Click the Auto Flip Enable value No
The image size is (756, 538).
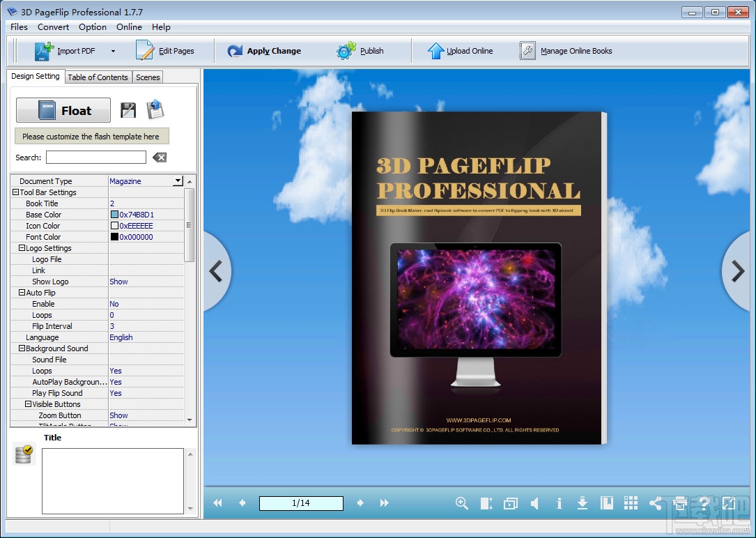[114, 304]
